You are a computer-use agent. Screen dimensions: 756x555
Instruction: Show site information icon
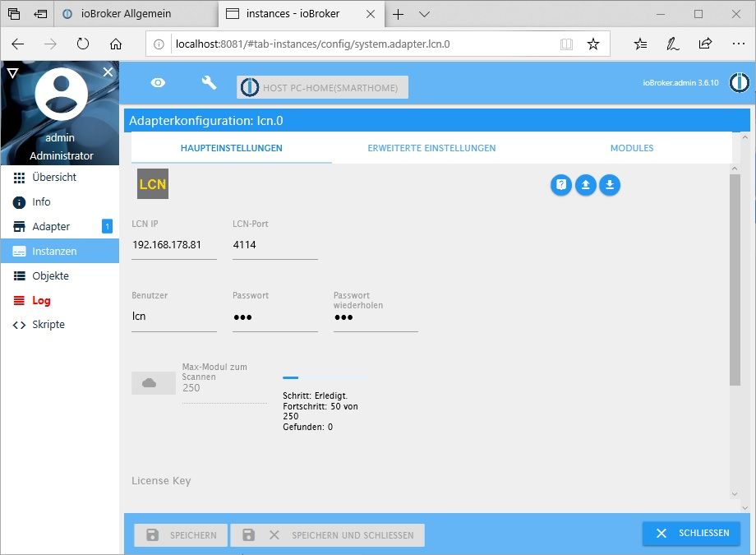159,44
